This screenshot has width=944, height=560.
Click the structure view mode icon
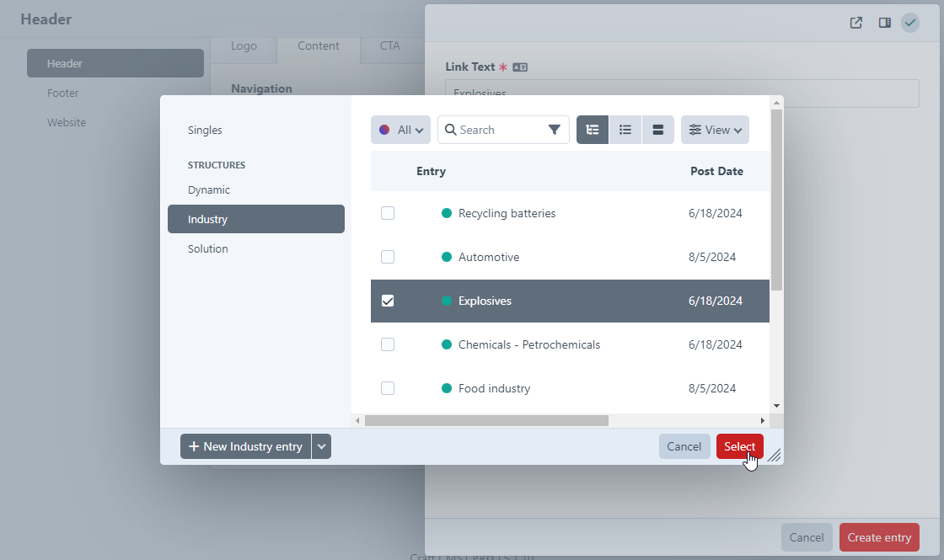[593, 130]
